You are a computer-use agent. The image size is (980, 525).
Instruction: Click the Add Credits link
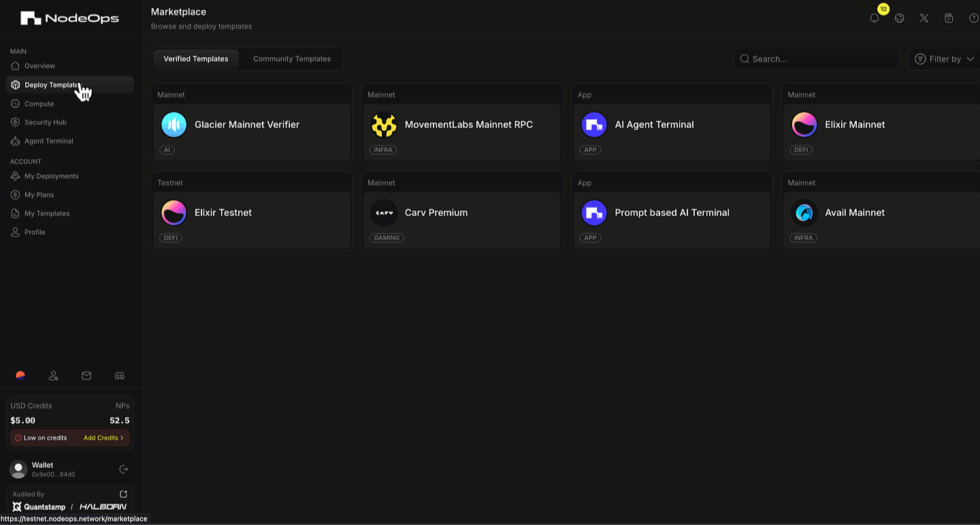[103, 438]
